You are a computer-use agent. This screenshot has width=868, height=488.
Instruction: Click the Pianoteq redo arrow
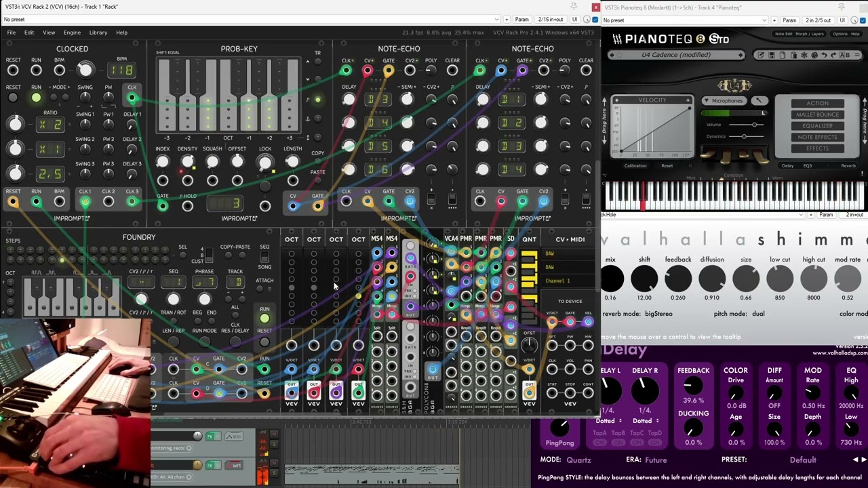833,55
